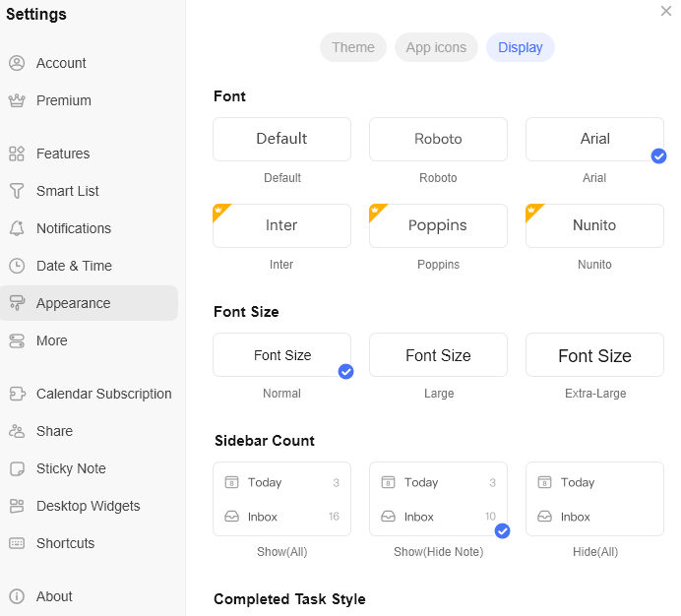Click the Sticky Note icon

pyautogui.click(x=17, y=468)
